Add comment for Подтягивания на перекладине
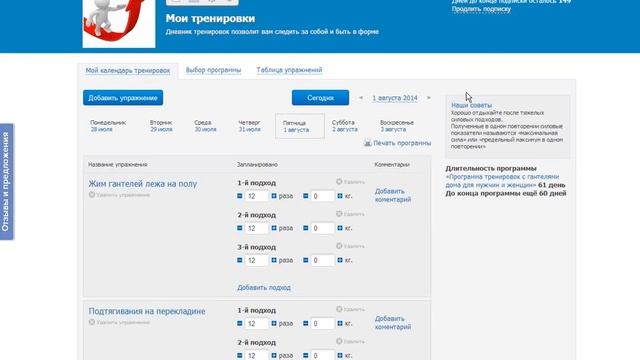 tap(393, 322)
